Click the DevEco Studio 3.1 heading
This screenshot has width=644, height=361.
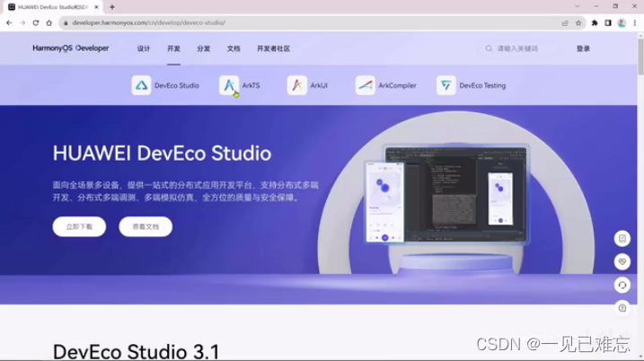pos(136,352)
